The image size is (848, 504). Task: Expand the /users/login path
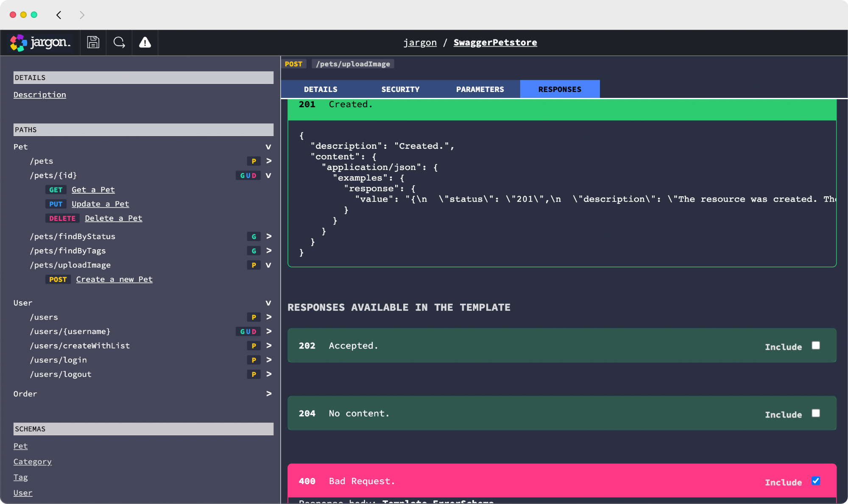[x=269, y=360]
